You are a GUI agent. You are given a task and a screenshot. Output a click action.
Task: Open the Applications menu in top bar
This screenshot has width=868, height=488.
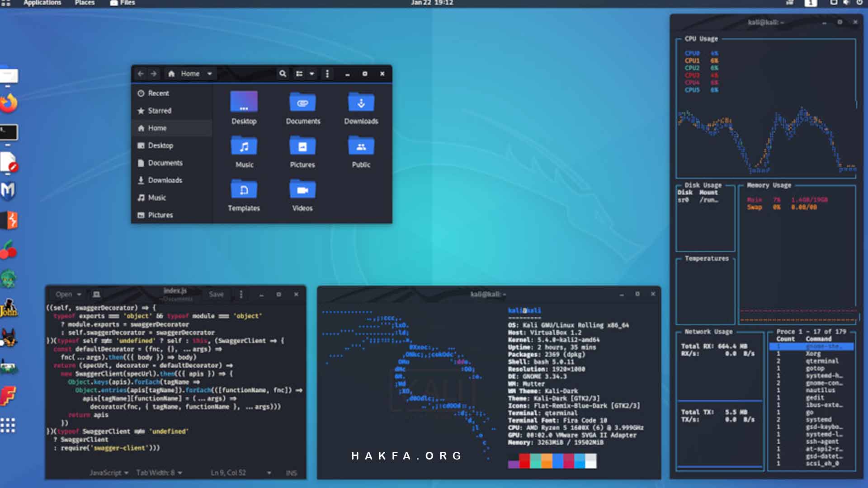[42, 3]
